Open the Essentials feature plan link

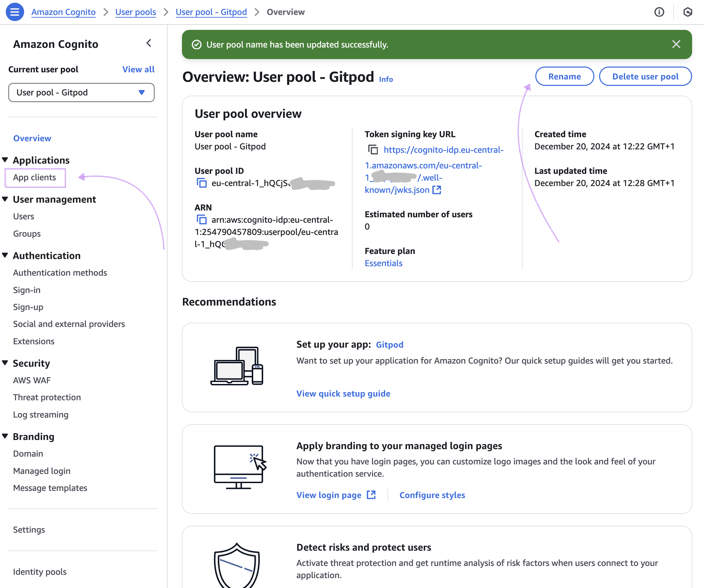pyautogui.click(x=384, y=263)
